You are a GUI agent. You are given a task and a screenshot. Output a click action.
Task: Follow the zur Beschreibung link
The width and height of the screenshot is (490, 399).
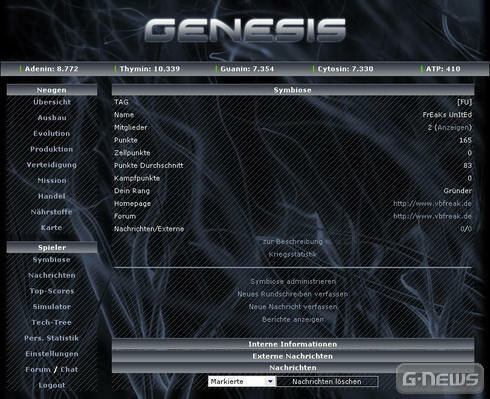293,241
